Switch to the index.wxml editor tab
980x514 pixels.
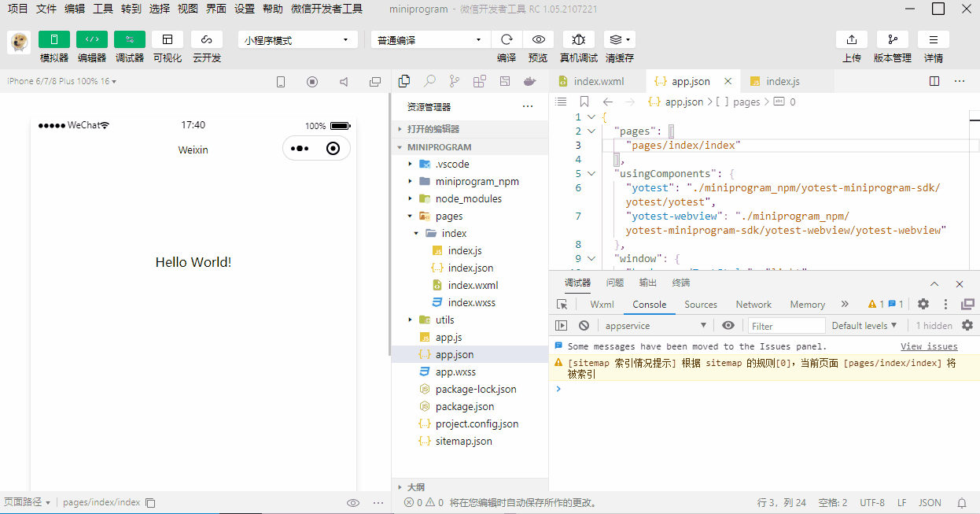(x=597, y=81)
